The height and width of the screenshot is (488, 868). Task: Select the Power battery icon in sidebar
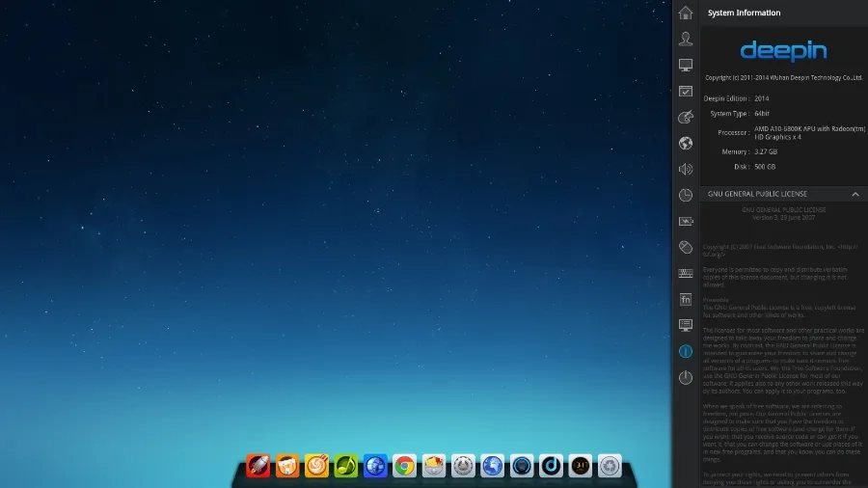(x=686, y=222)
